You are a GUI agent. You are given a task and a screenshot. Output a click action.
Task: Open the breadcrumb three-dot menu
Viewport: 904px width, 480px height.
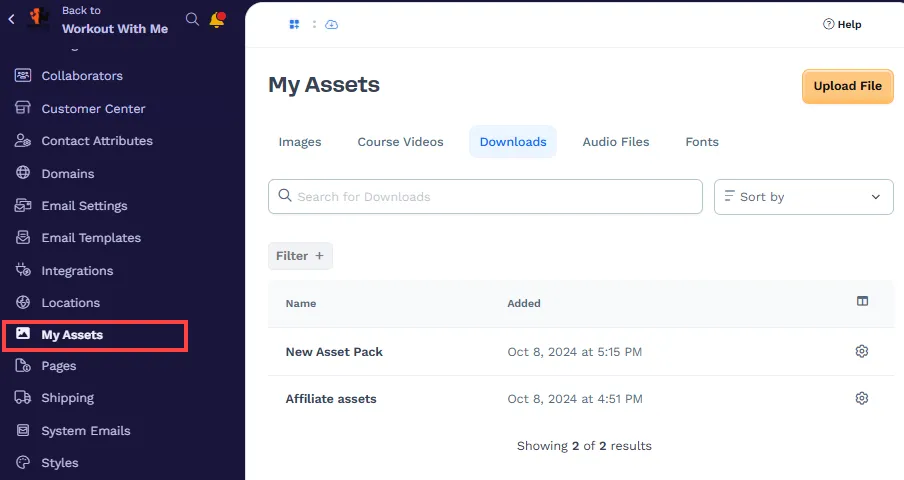[x=314, y=24]
